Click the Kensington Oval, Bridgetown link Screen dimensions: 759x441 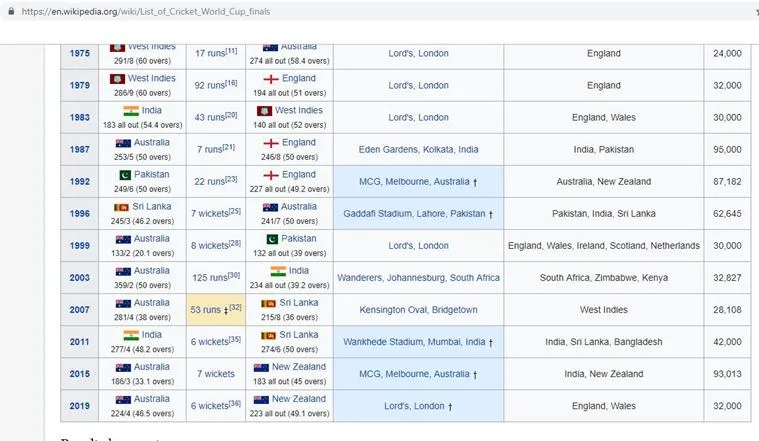[418, 310]
